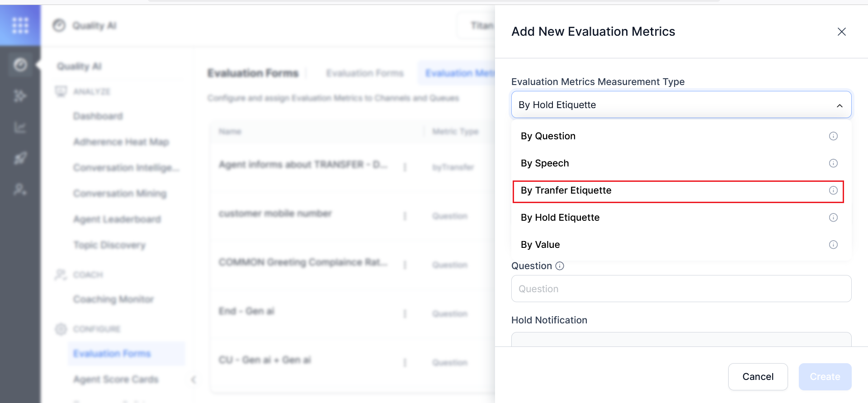The image size is (868, 403).
Task: Open kebab menu for customer mobile number row
Action: click(405, 216)
